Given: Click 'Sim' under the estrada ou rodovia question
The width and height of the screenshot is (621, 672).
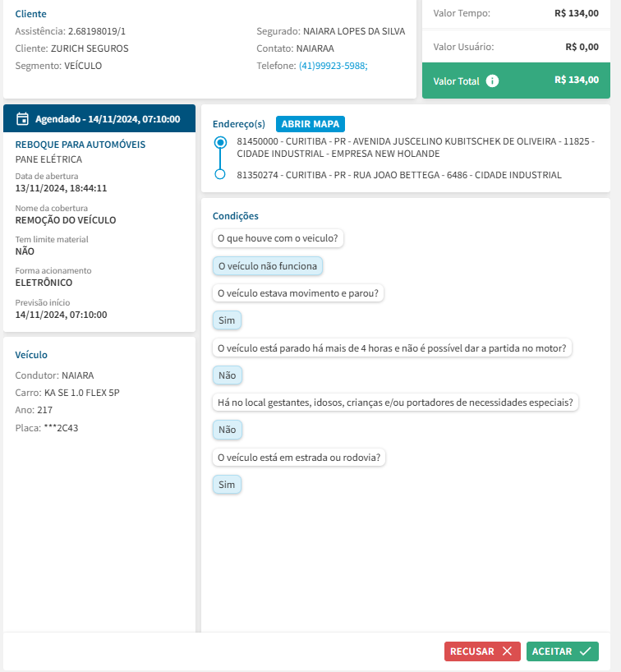Looking at the screenshot, I should pos(226,485).
